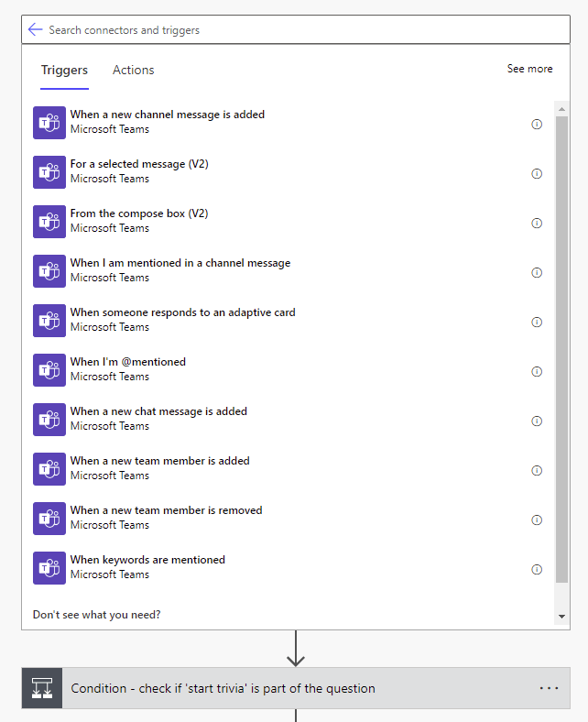
Task: Open ellipsis menu on Condition step
Action: click(549, 688)
